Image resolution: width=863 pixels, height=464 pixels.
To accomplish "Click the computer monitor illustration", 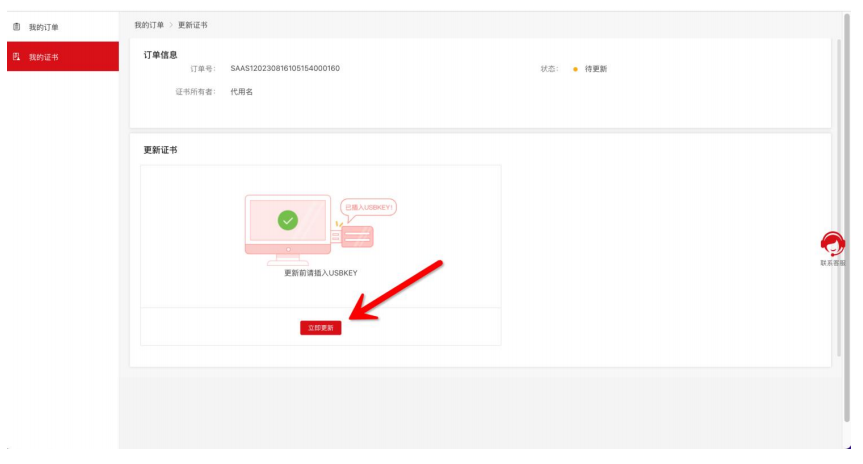I will tap(288, 225).
